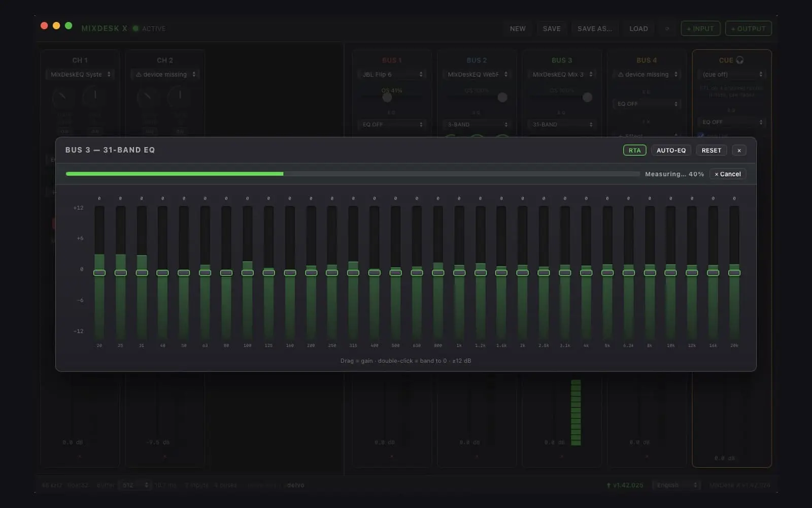Click the 10k band gain handle

point(670,273)
